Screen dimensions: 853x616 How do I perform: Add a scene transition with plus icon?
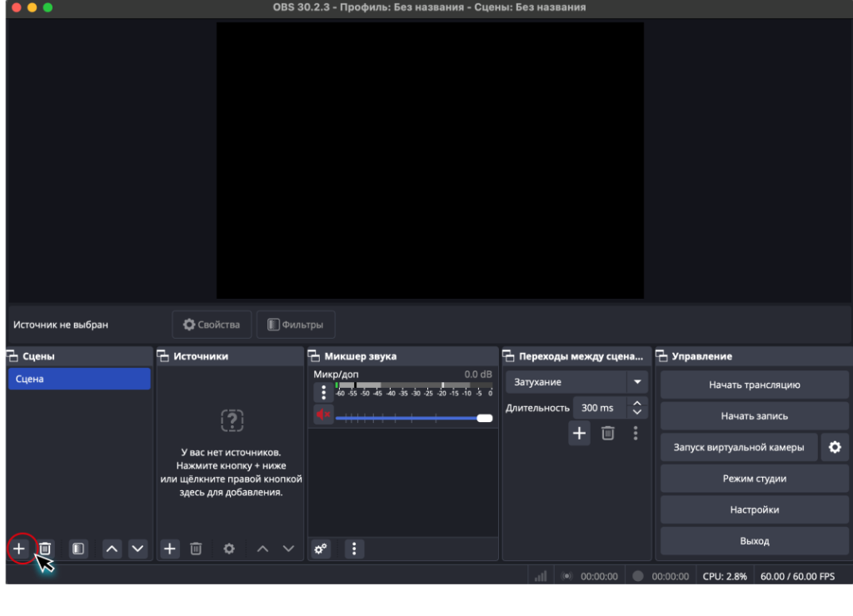[x=579, y=433]
